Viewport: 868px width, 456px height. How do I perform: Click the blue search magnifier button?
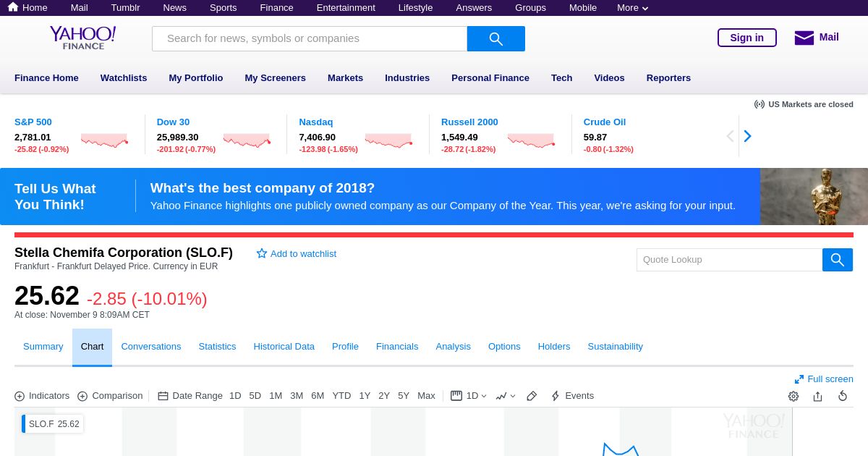(496, 38)
